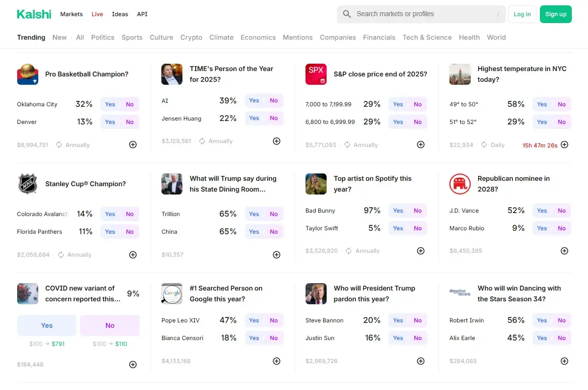Click plus icon on Stanley Cup Champion card
Screen dimensions: 588x390
[x=133, y=255]
